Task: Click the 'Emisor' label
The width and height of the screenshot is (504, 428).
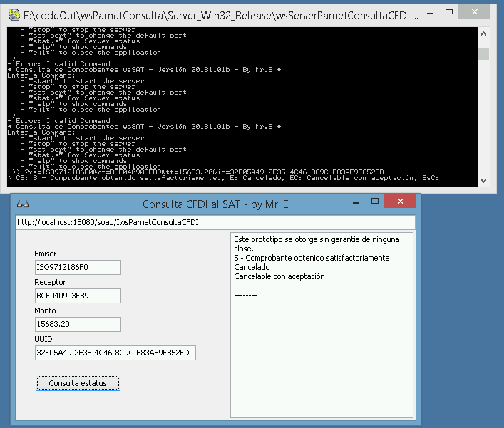Action: pyautogui.click(x=46, y=254)
